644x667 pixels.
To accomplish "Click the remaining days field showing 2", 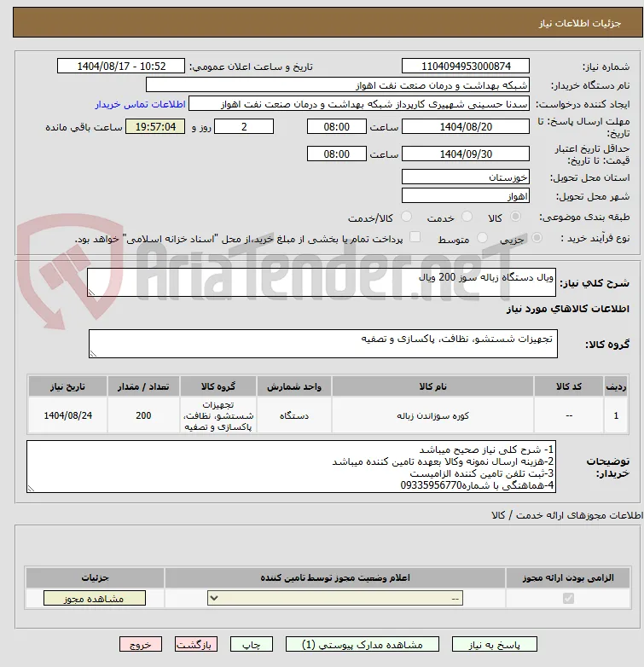I will pos(244,127).
